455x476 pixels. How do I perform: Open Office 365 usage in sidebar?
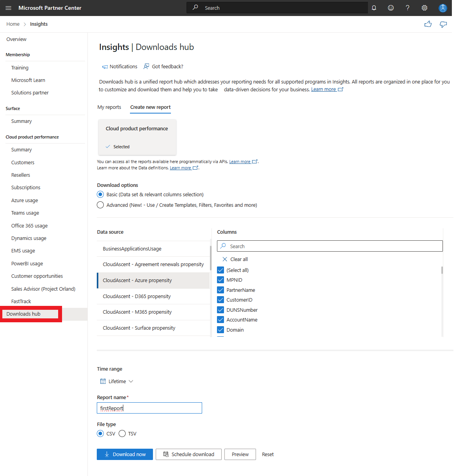(29, 226)
